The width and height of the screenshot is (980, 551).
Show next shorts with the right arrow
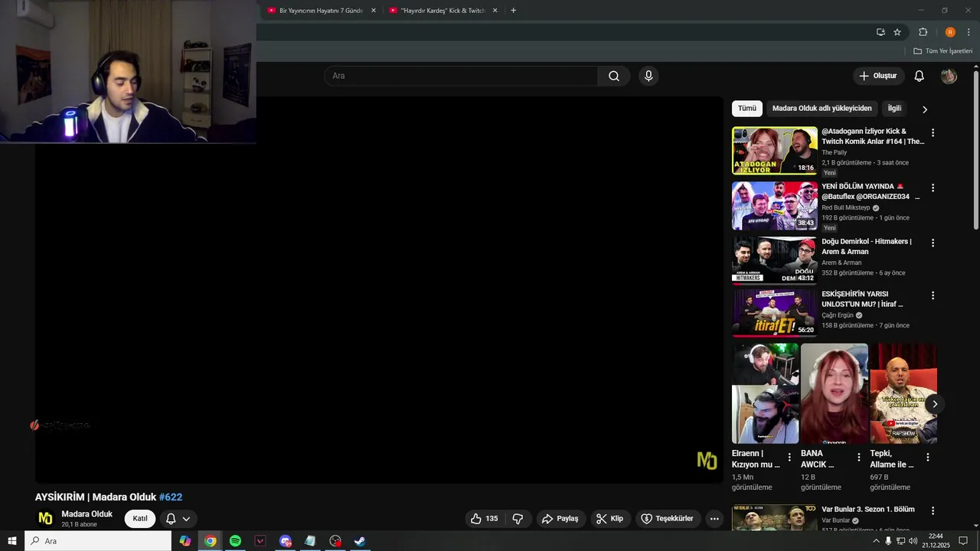934,404
